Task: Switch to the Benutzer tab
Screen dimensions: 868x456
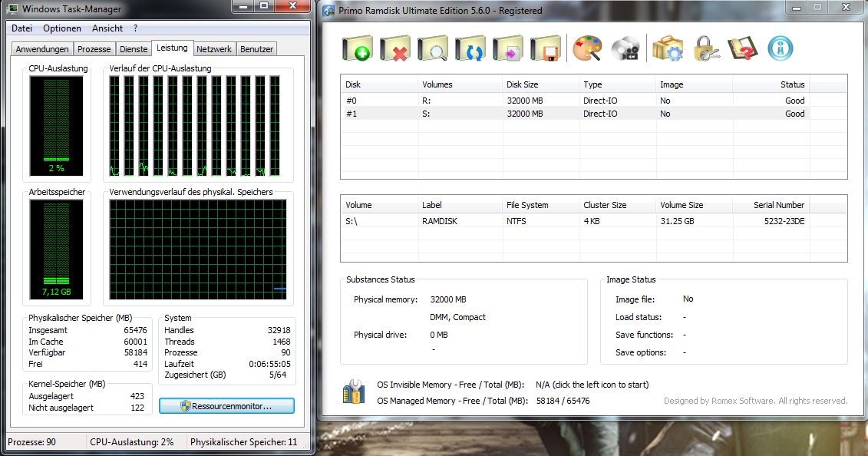Action: coord(257,48)
